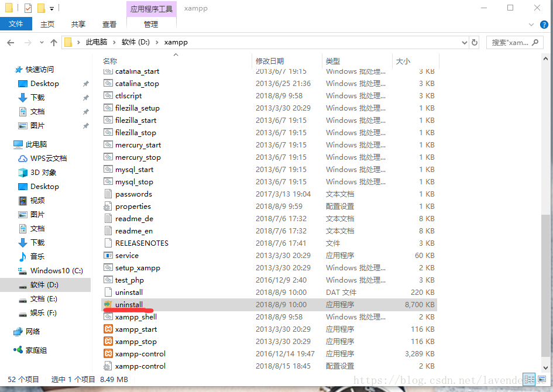The width and height of the screenshot is (553, 392).
Task: Open Help with the blue question icon
Action: coord(544,25)
